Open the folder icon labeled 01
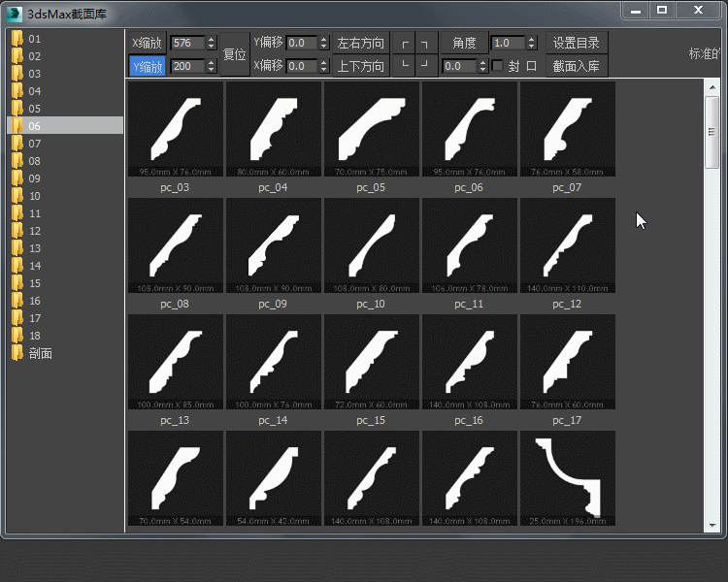This screenshot has width=728, height=582. point(17,39)
